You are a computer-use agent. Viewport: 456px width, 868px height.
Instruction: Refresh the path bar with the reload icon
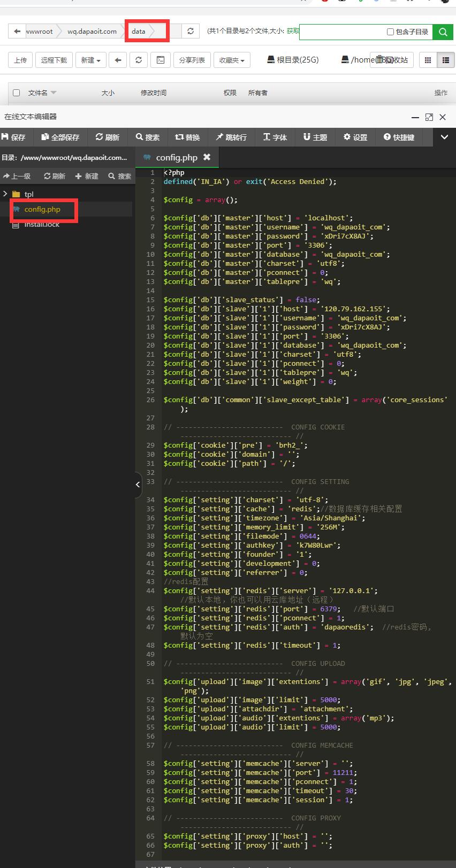click(191, 32)
